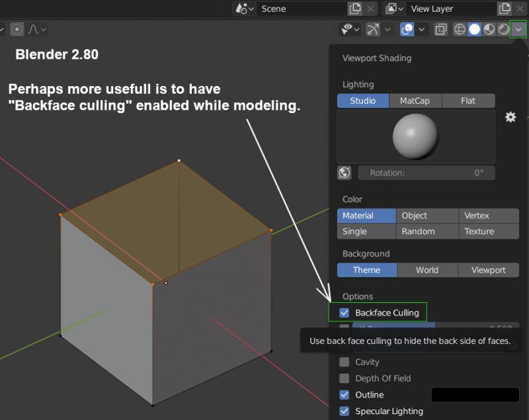Open the object type visibility filter icon
This screenshot has width=529, height=420.
[x=346, y=29]
